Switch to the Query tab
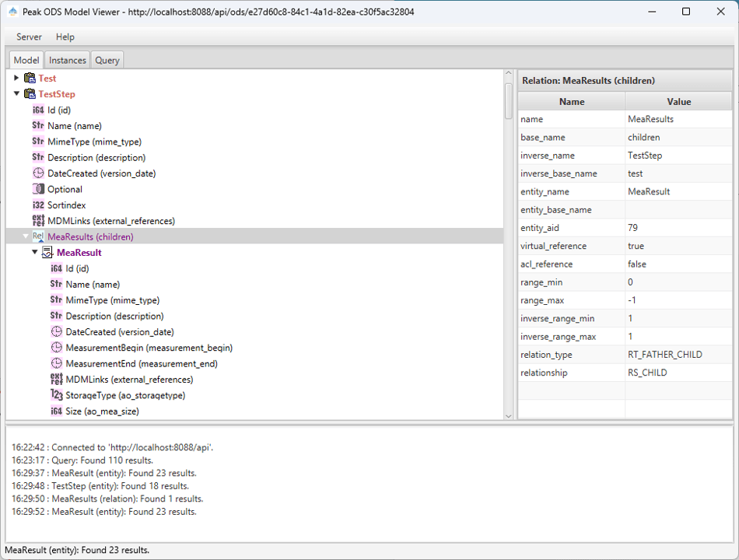This screenshot has height=560, width=739. tap(107, 60)
